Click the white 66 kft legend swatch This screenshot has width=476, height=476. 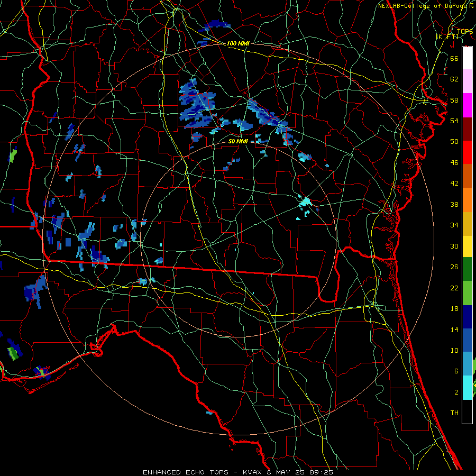[x=467, y=58]
